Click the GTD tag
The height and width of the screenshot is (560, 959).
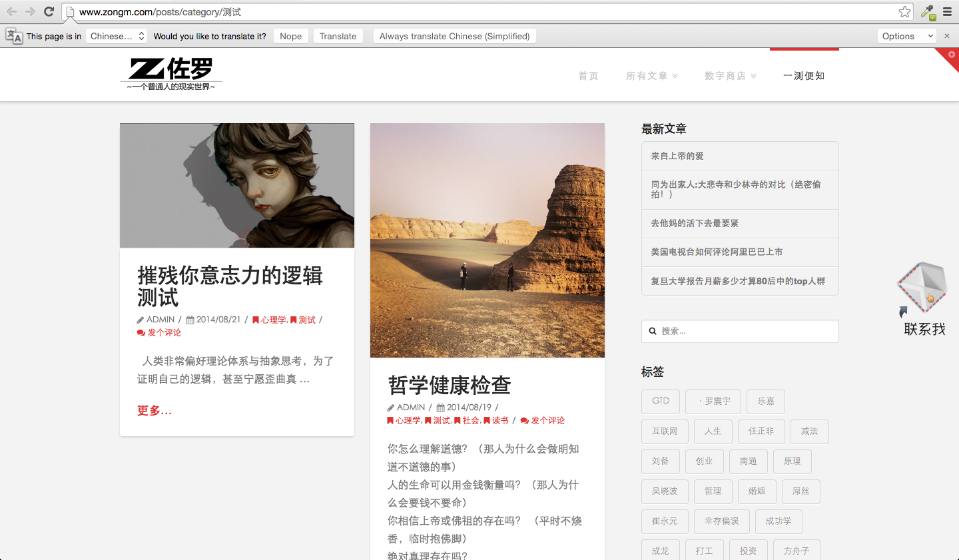661,401
